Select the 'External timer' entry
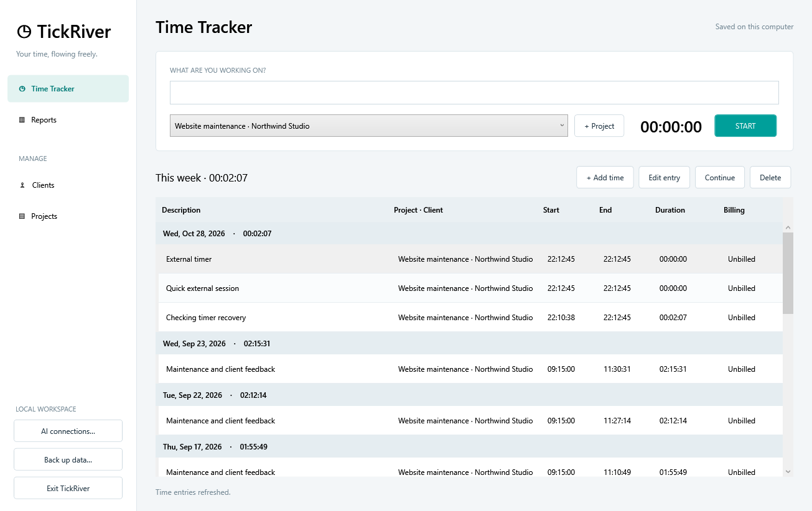Screen dimensions: 812x511 [x=469, y=259]
